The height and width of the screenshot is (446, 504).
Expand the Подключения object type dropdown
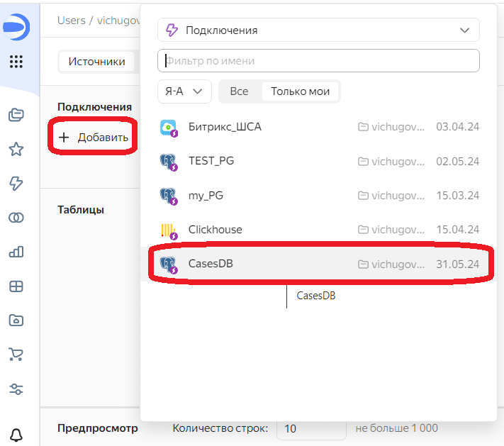[x=318, y=30]
